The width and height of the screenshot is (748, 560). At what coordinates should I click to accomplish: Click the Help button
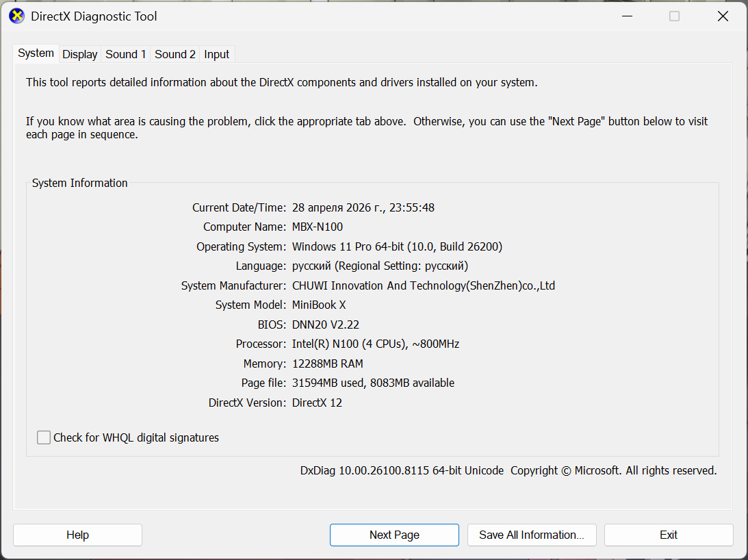pyautogui.click(x=77, y=535)
